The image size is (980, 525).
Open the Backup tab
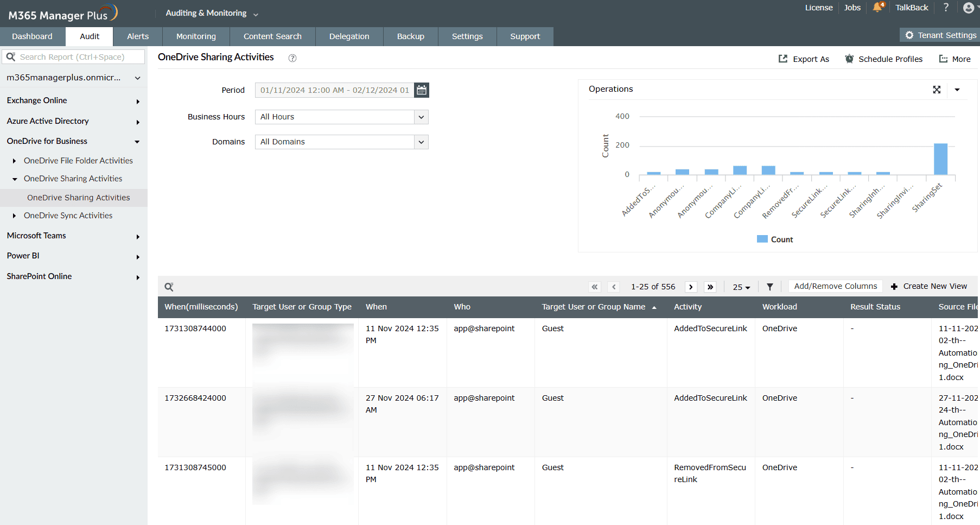411,36
